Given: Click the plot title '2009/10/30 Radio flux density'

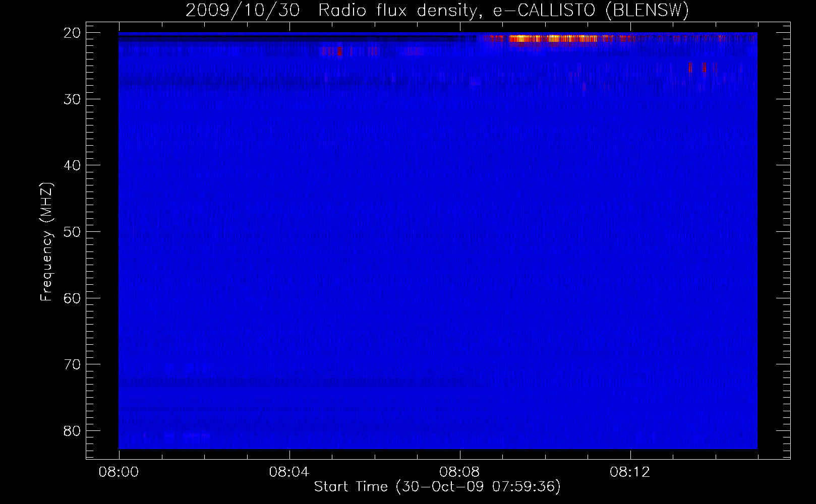Looking at the screenshot, I should point(330,10).
